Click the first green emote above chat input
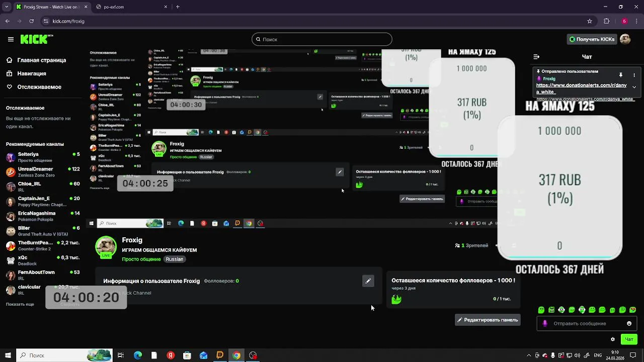Image resolution: width=644 pixels, height=362 pixels. [x=541, y=310]
